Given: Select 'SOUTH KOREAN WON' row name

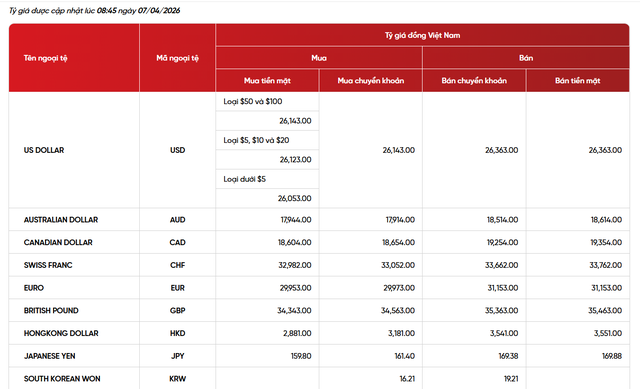Looking at the screenshot, I should click(x=62, y=379).
